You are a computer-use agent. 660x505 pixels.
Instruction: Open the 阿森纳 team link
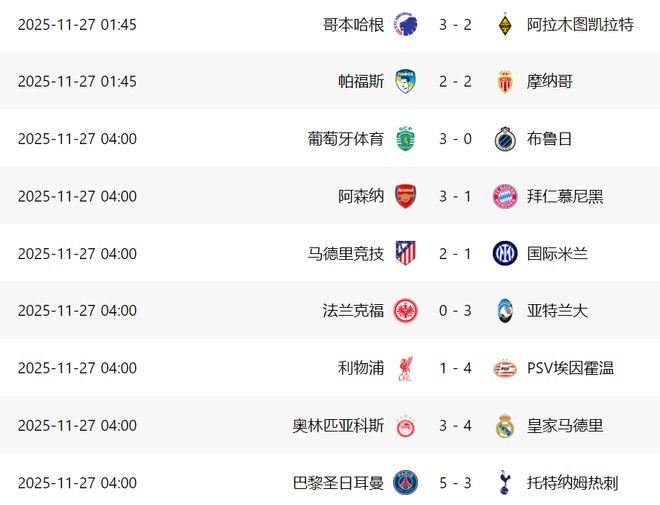point(361,196)
